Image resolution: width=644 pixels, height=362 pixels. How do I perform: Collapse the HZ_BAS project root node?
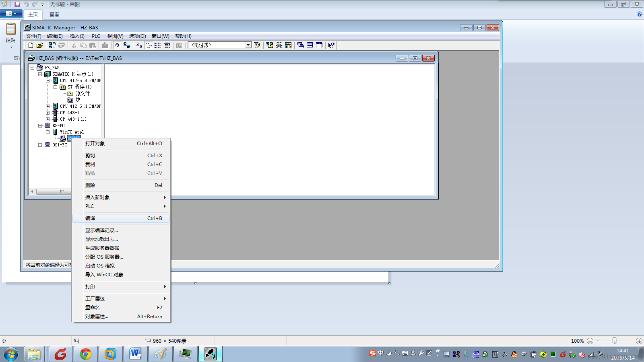pos(33,68)
